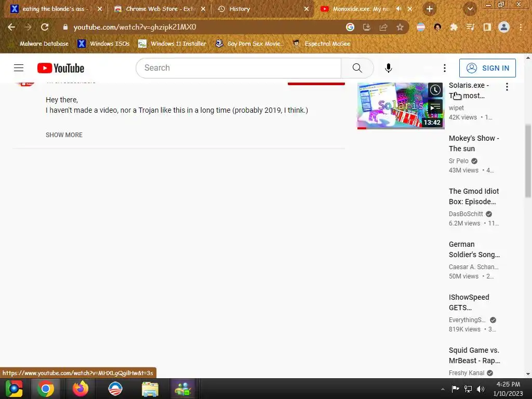
Task: Open the YouTube hamburger guide menu
Action: click(19, 68)
